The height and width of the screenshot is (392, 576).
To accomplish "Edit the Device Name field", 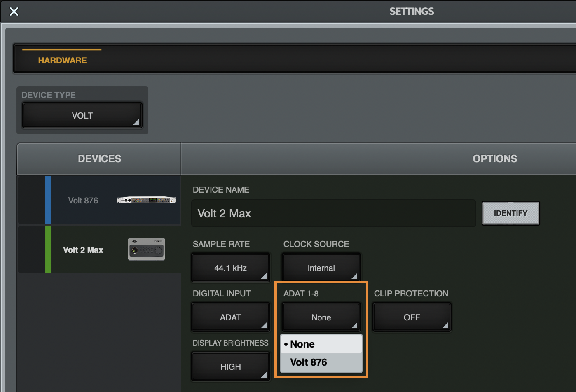I will point(334,213).
